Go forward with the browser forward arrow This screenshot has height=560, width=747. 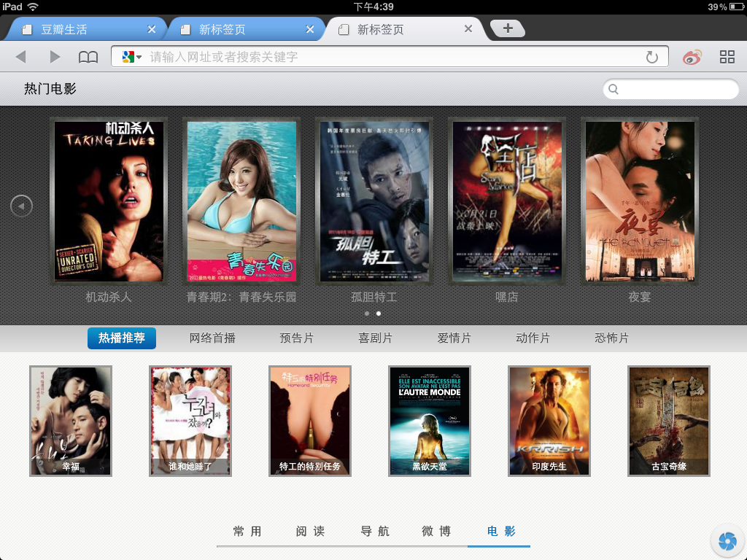pos(55,57)
